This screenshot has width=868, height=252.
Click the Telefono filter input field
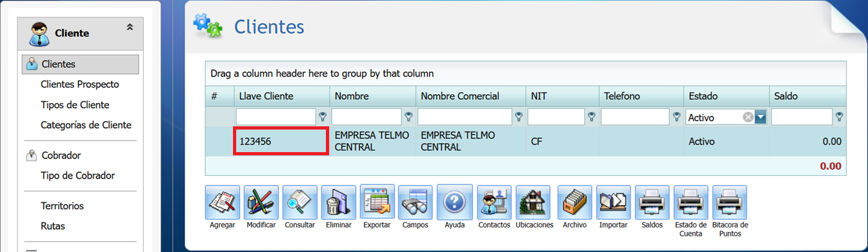[x=635, y=117]
